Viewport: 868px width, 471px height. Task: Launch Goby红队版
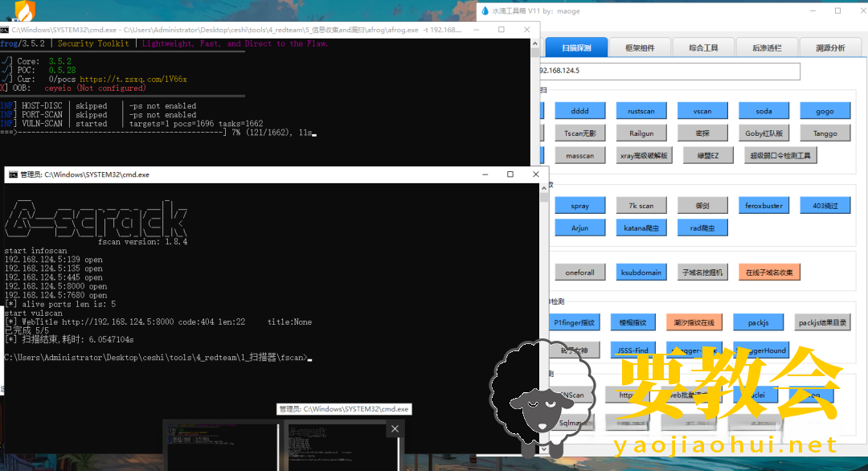click(x=764, y=133)
